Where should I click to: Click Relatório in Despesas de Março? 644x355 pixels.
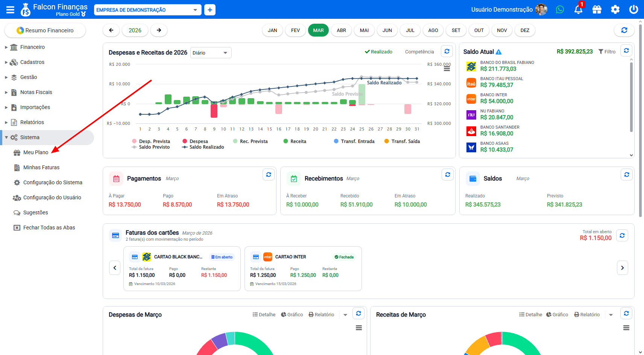point(321,315)
